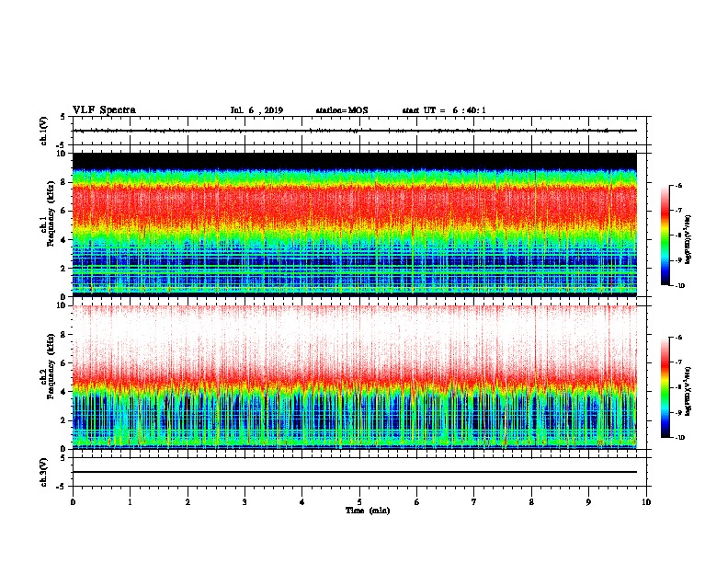Click the ch.2 spectrogram color scale bar
Screen dimensions: 728x563
pyautogui.click(x=665, y=387)
